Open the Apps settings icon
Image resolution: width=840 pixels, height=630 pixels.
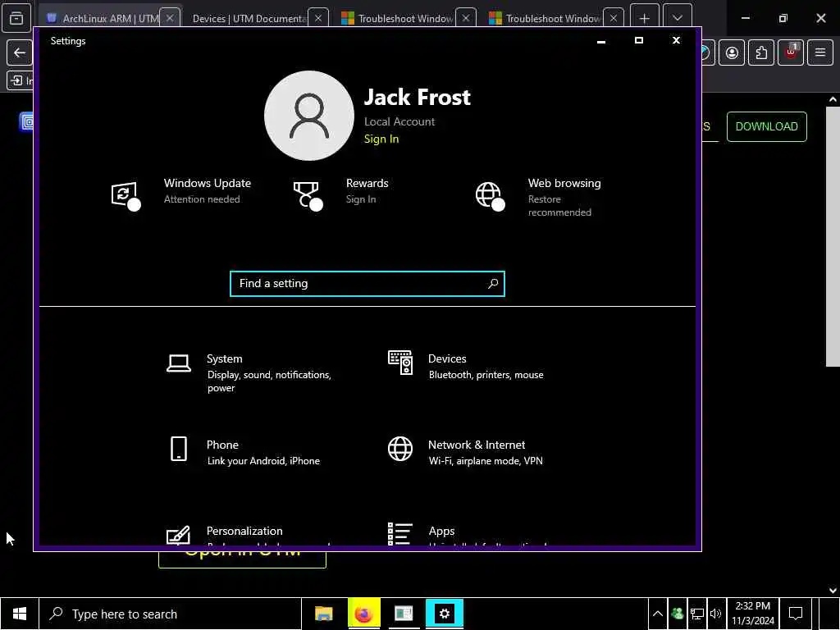[400, 533]
